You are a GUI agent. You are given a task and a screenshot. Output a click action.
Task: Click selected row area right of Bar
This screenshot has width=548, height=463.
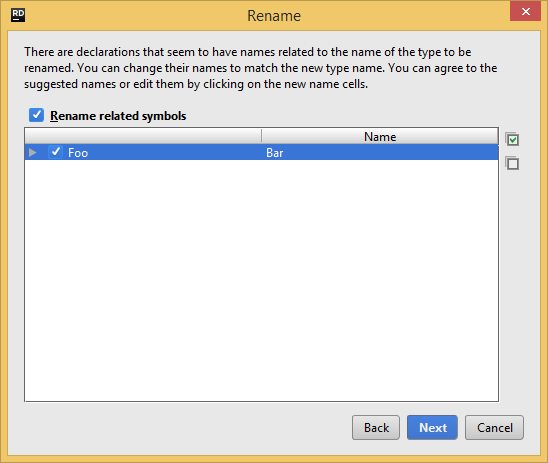coord(391,152)
